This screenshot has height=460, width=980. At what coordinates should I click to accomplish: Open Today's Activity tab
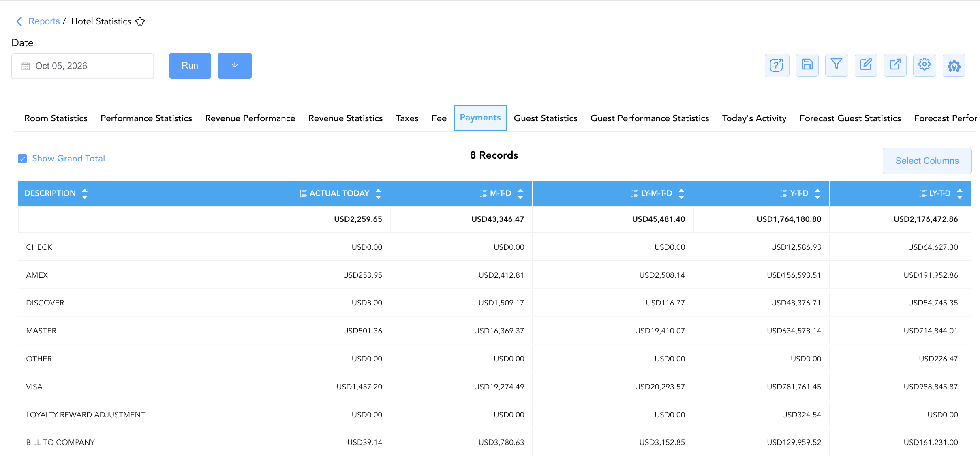[x=754, y=118]
